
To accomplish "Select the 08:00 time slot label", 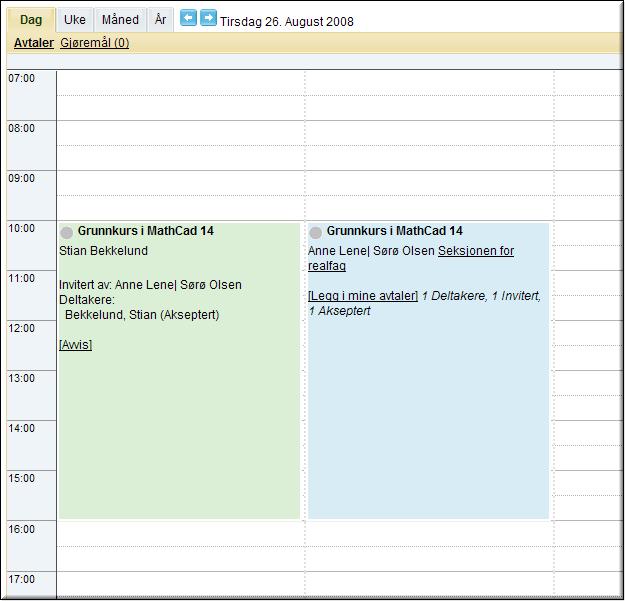I will [x=22, y=128].
